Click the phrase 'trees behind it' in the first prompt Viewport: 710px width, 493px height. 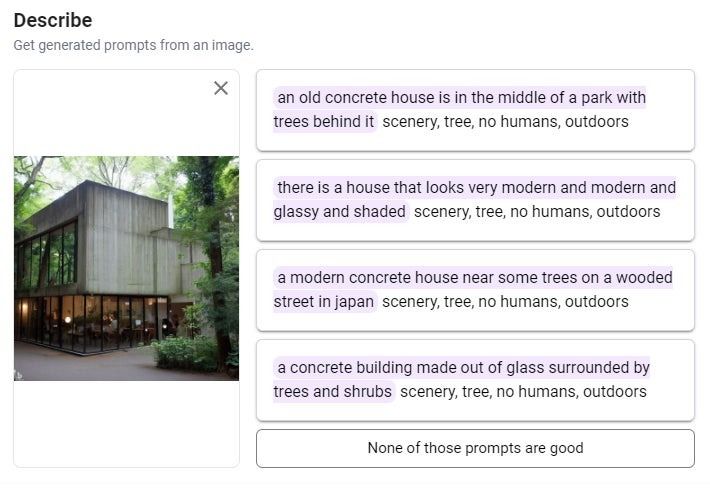324,122
